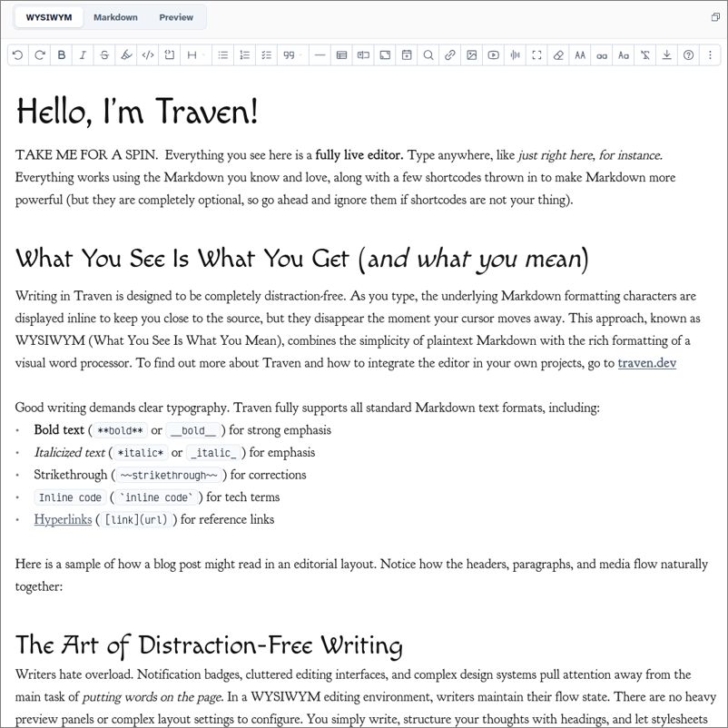This screenshot has height=728, width=728.
Task: Undo the last edit
Action: point(17,55)
